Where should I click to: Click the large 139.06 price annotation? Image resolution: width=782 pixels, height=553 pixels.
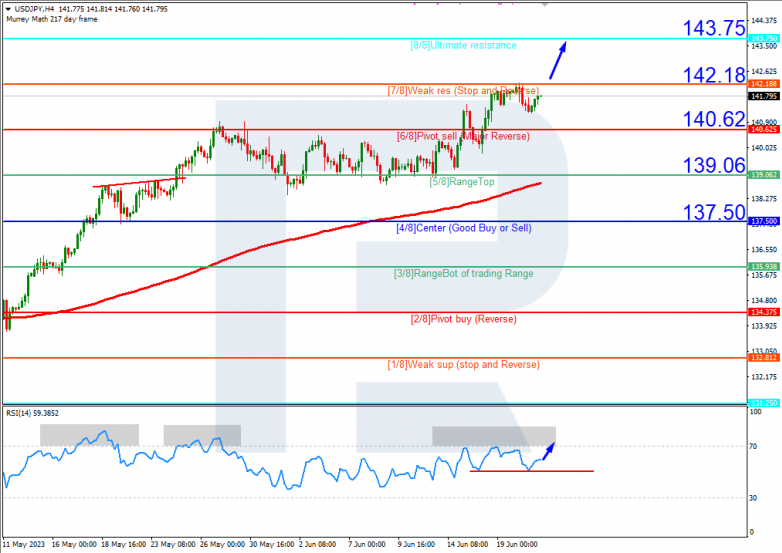tap(714, 165)
